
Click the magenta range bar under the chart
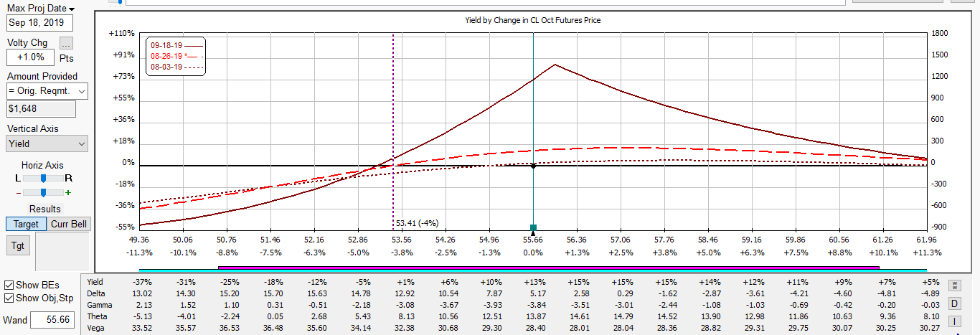click(x=548, y=267)
